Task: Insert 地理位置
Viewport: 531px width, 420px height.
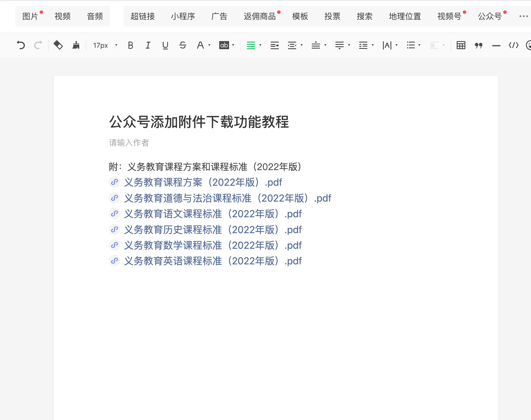Action: pyautogui.click(x=405, y=16)
